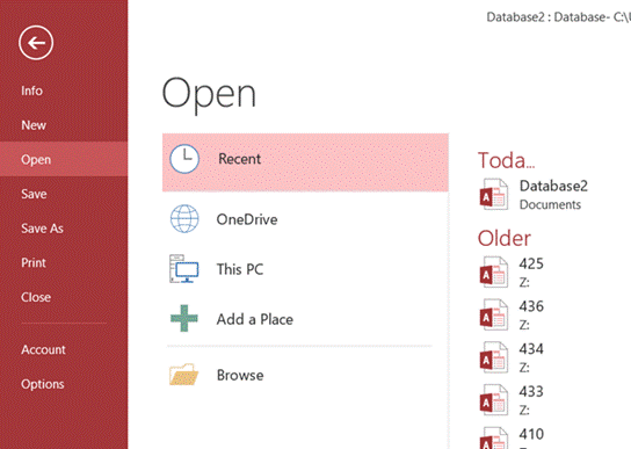Screen dimensions: 631x449
Task: Open recent database 434
Action: tap(531, 349)
